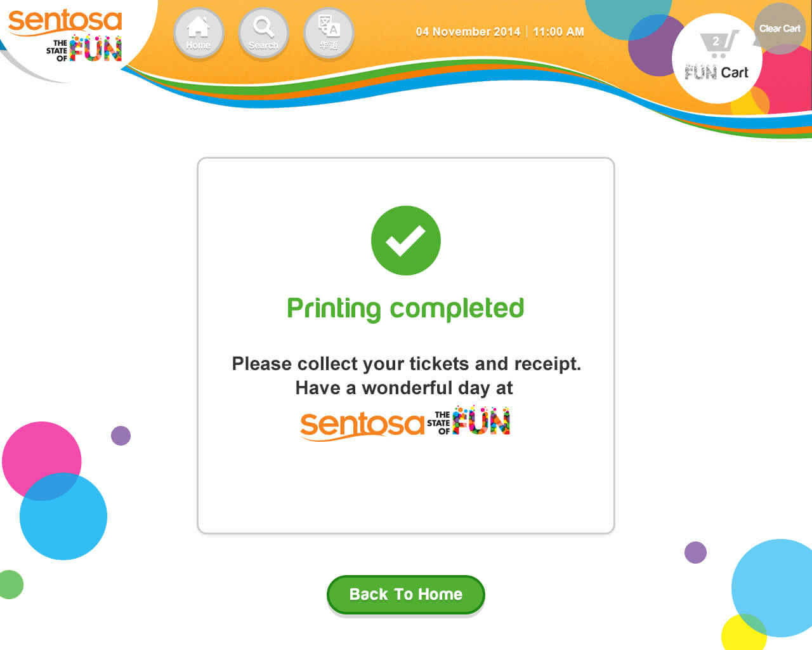
Task: Click the "Printing completed" heading
Action: 405,308
